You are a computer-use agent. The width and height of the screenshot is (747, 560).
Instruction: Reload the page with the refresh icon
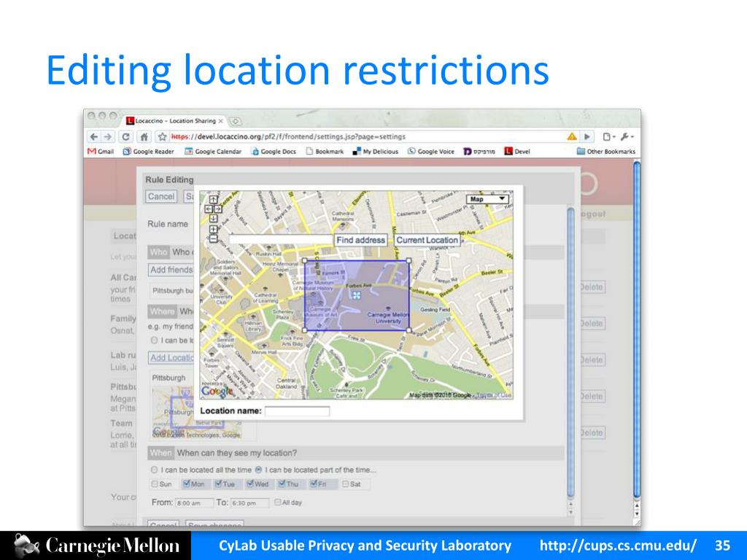pos(125,136)
